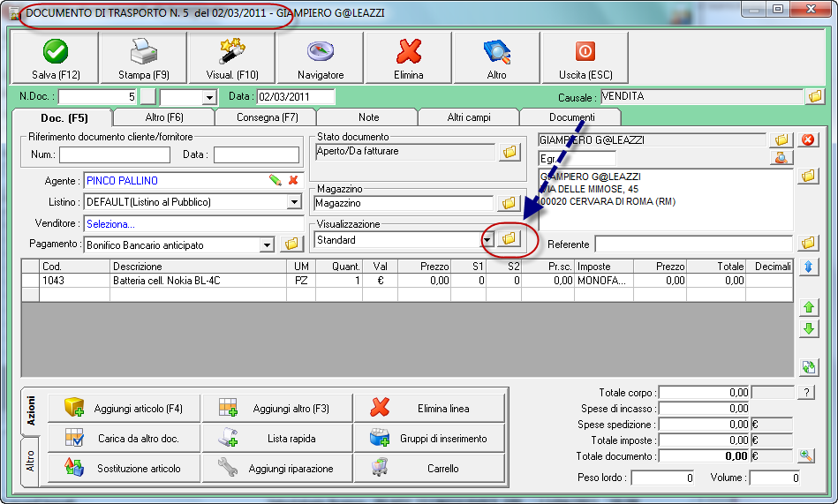Clear Agente with the red X icon
838x504 pixels.
point(293,180)
